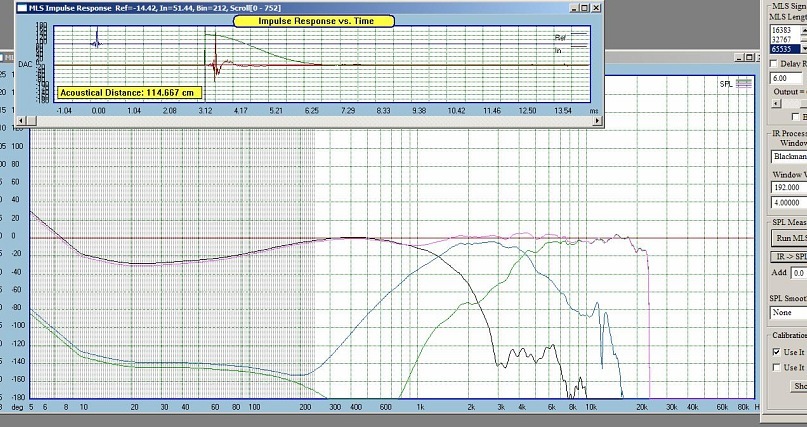Maximize the MLS Impulse Response window

(585, 8)
